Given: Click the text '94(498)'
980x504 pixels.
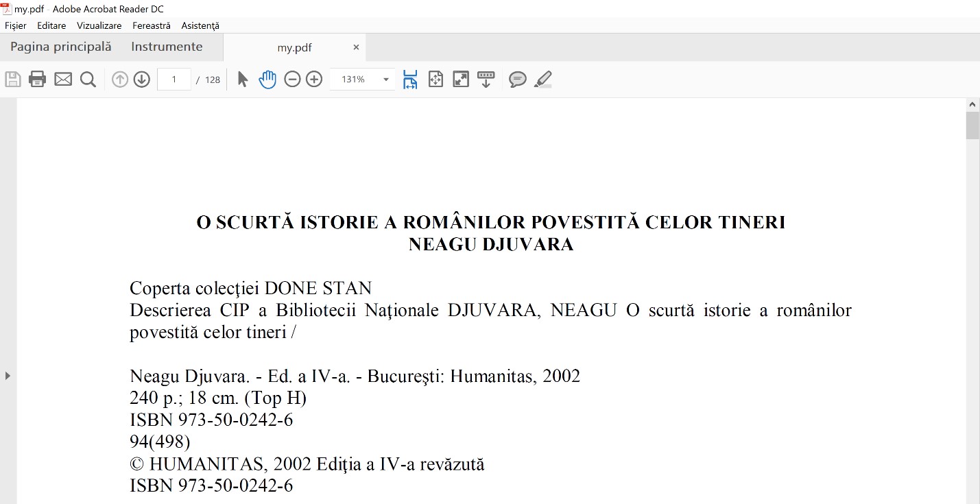Looking at the screenshot, I should (x=160, y=442).
